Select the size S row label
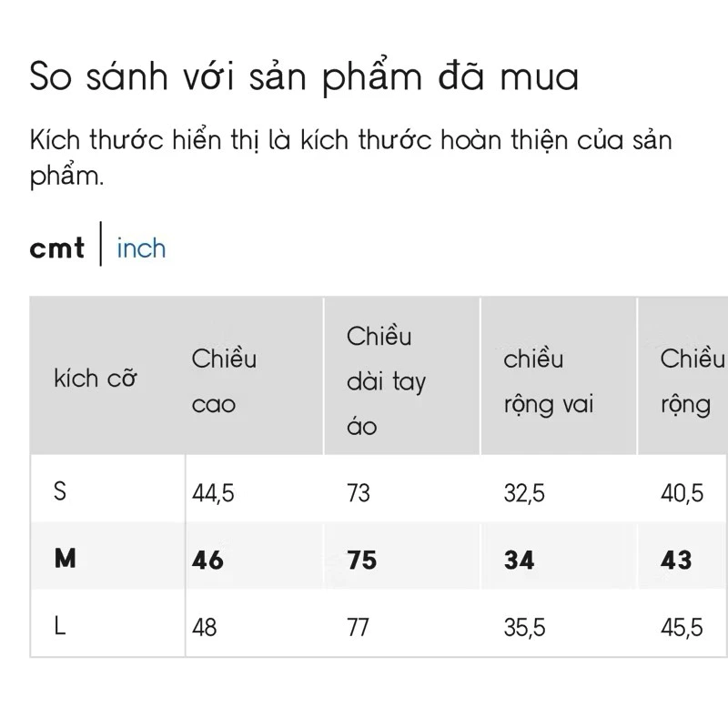The height and width of the screenshot is (728, 728). click(61, 492)
